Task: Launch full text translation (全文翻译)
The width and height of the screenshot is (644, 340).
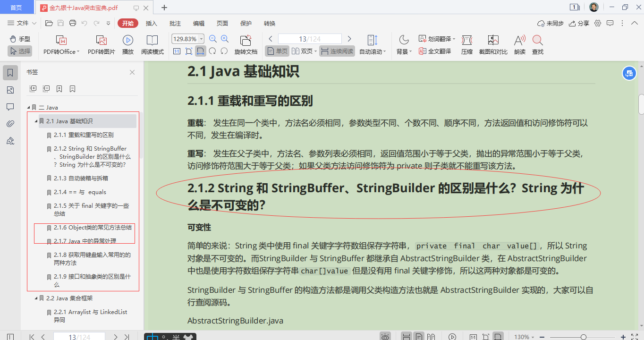Action: (x=435, y=51)
